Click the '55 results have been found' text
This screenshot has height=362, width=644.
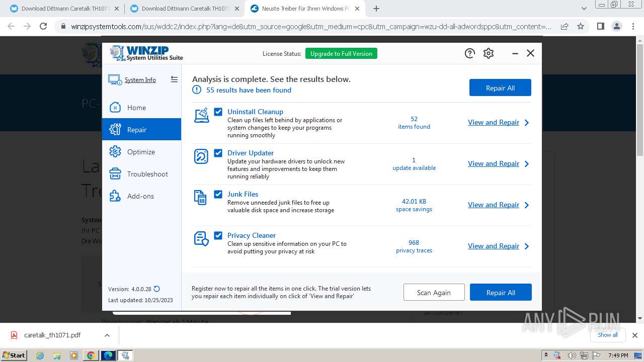click(249, 90)
